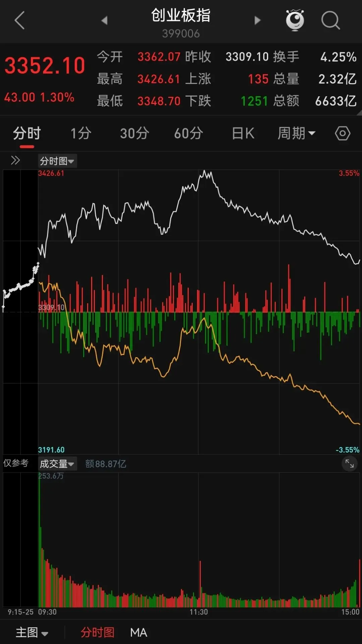
Task: Tap the 253.6万 volume axis label
Action: (51, 476)
